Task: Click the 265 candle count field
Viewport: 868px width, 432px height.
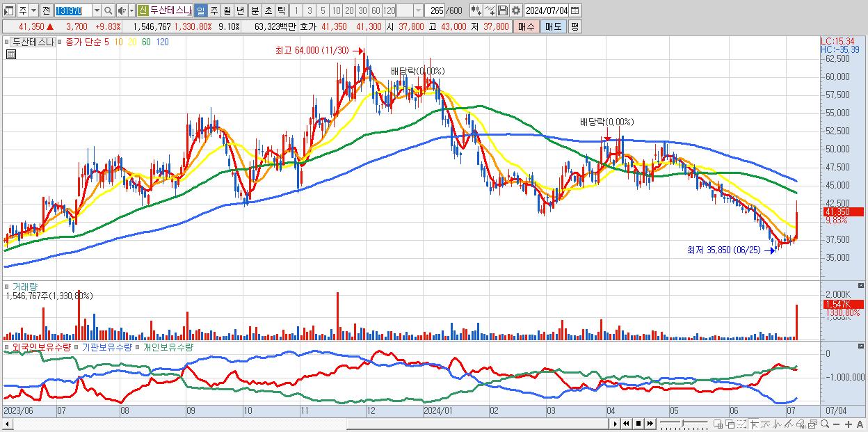Action: (435, 10)
